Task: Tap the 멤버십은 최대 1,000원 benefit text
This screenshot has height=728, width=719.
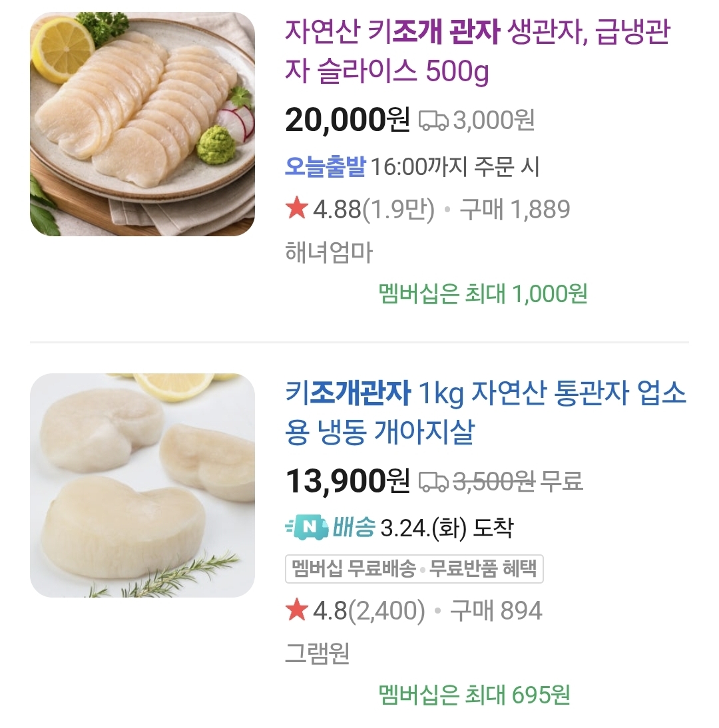Action: click(483, 293)
